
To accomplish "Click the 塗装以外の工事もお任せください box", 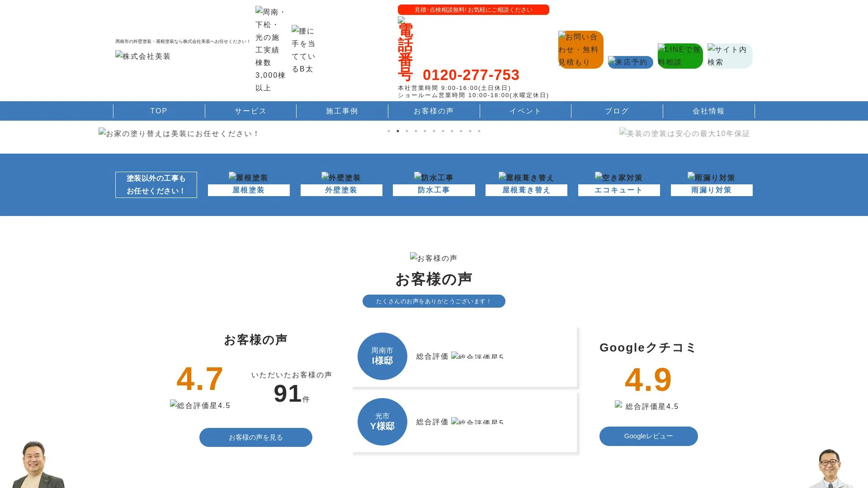I will [156, 185].
